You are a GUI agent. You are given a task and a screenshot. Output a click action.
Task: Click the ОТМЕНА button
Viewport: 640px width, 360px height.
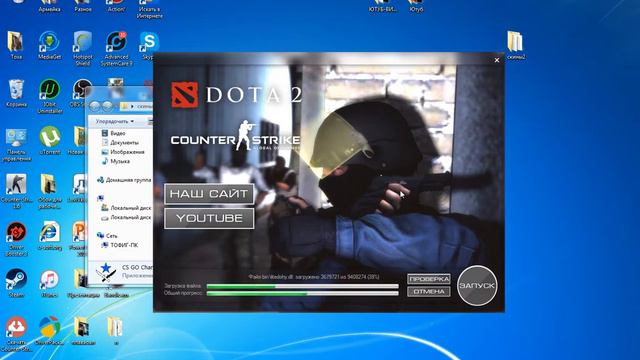(x=429, y=291)
